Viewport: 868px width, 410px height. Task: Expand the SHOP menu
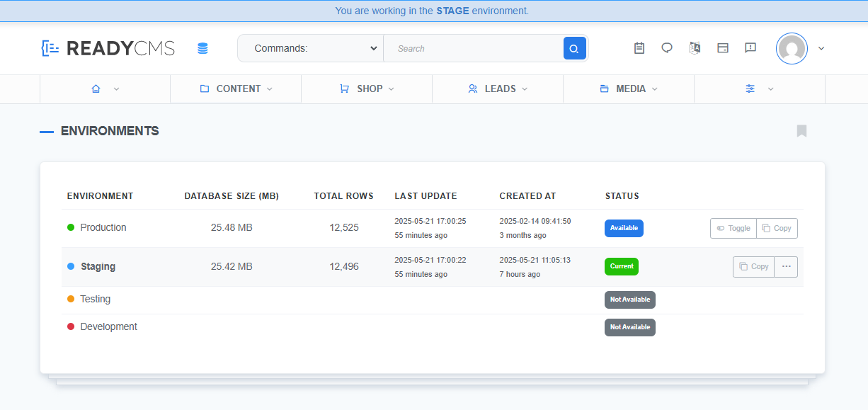367,89
